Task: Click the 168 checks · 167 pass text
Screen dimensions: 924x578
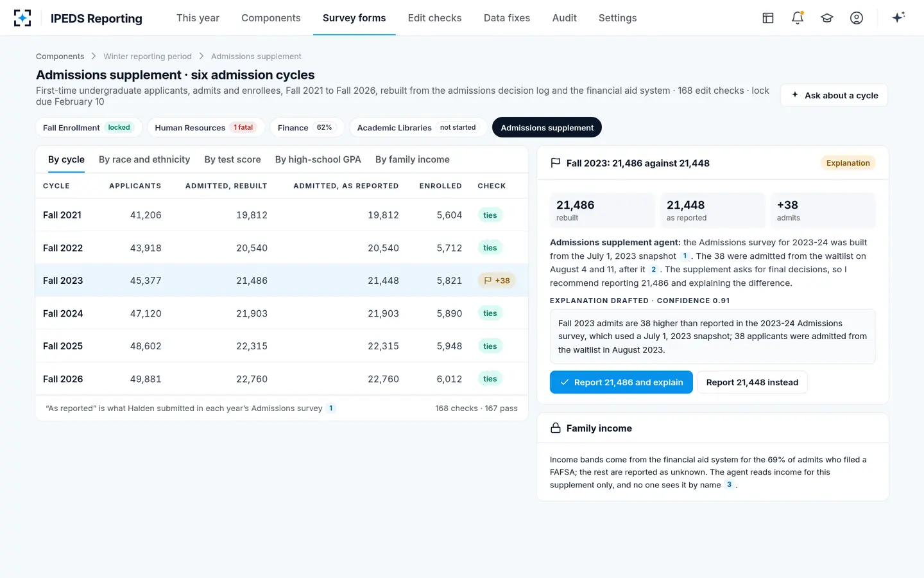Action: [x=476, y=408]
